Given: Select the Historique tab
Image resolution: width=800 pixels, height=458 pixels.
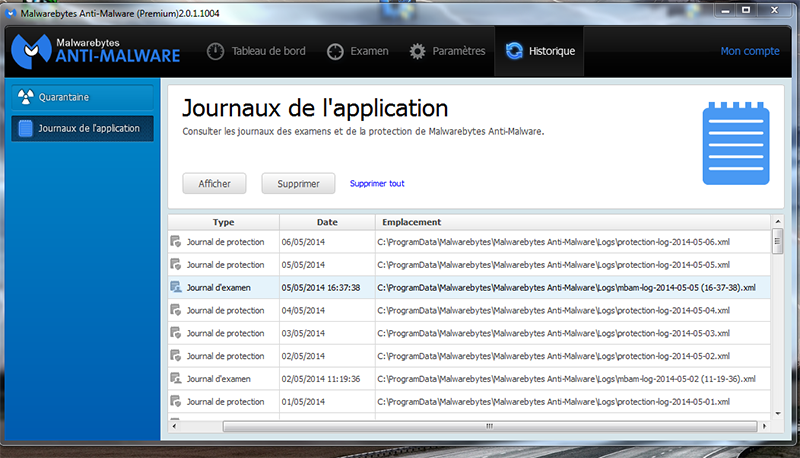Looking at the screenshot, I should 539,51.
